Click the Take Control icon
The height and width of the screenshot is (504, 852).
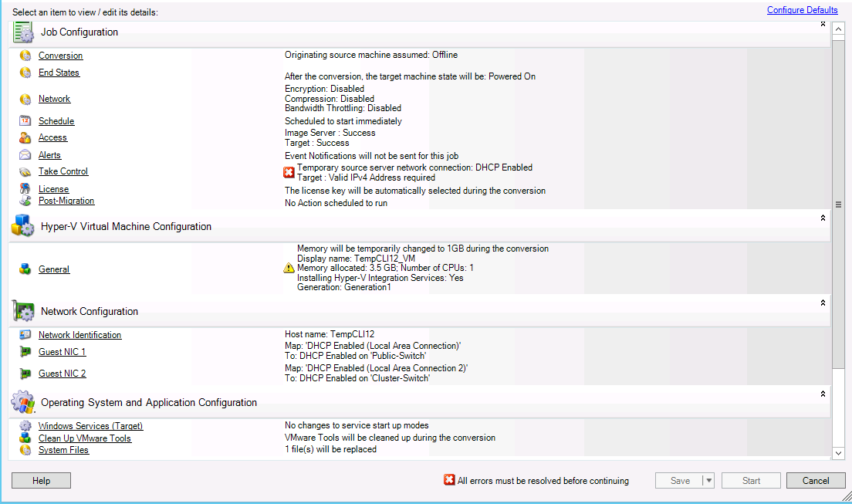coord(25,171)
